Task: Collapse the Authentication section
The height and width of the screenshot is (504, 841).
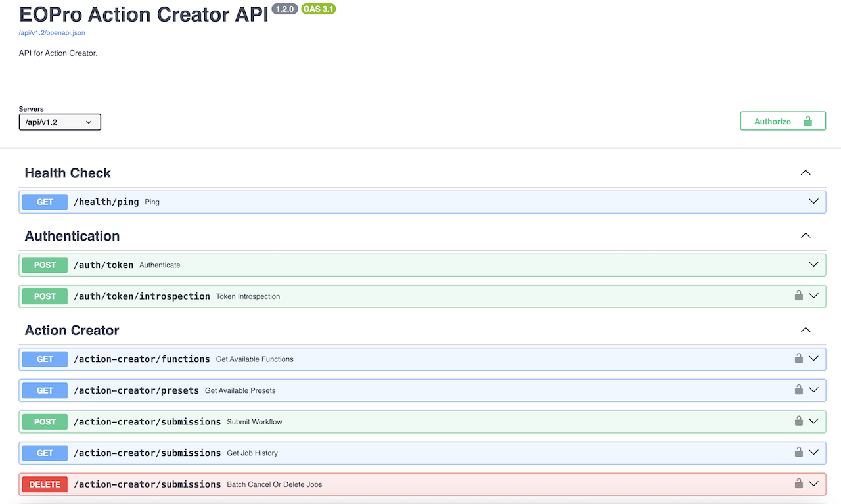Action: tap(806, 235)
